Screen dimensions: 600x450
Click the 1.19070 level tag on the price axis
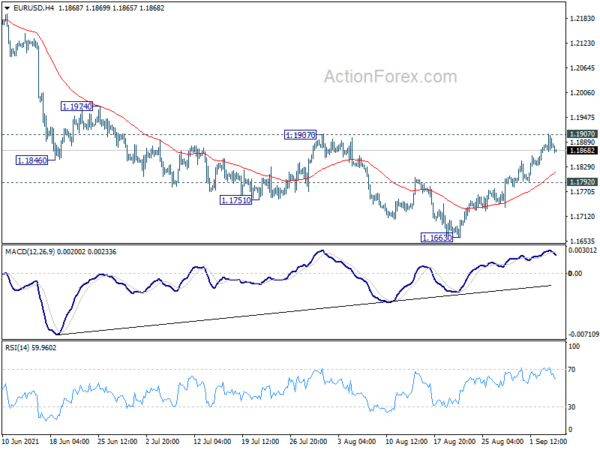(x=582, y=134)
